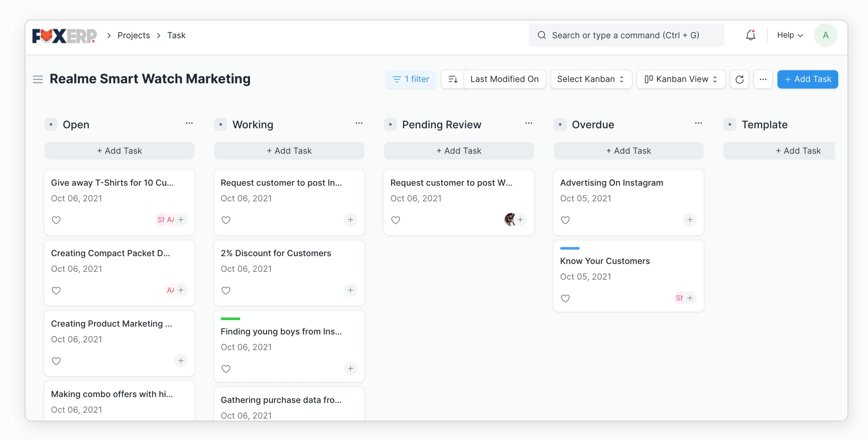Toggle heart on 2% Discount for Customers
Screen dimensions: 868x440
click(226, 290)
